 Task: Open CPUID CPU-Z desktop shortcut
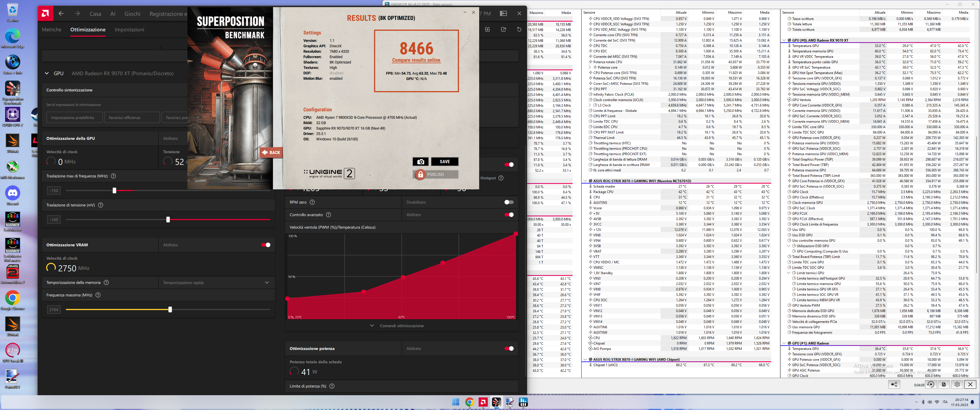pyautogui.click(x=13, y=117)
